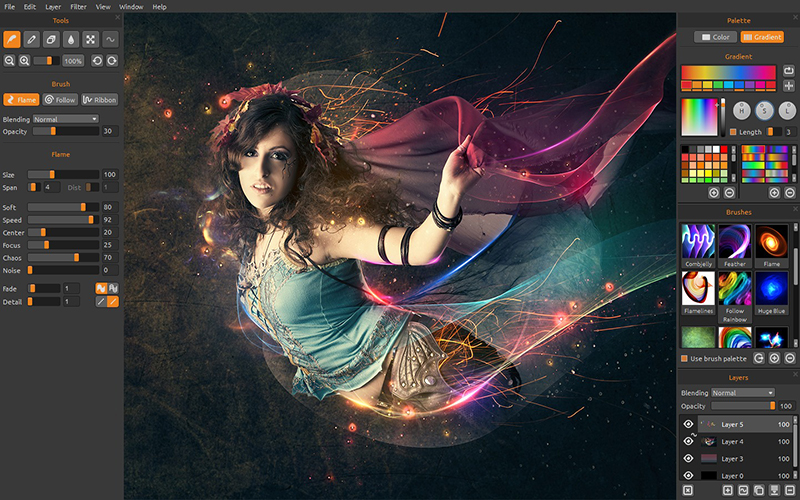The width and height of the screenshot is (800, 500).
Task: Add gradient preset with plus under gradient grid
Action: coord(774,192)
